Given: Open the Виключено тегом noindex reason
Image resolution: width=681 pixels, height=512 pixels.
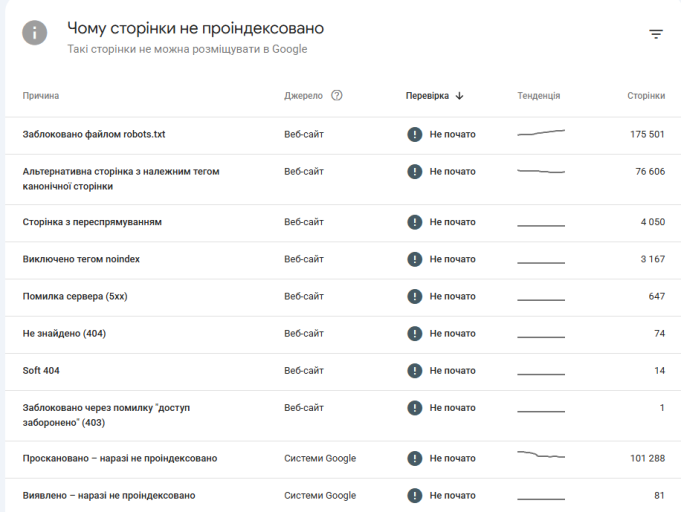Looking at the screenshot, I should [x=81, y=259].
